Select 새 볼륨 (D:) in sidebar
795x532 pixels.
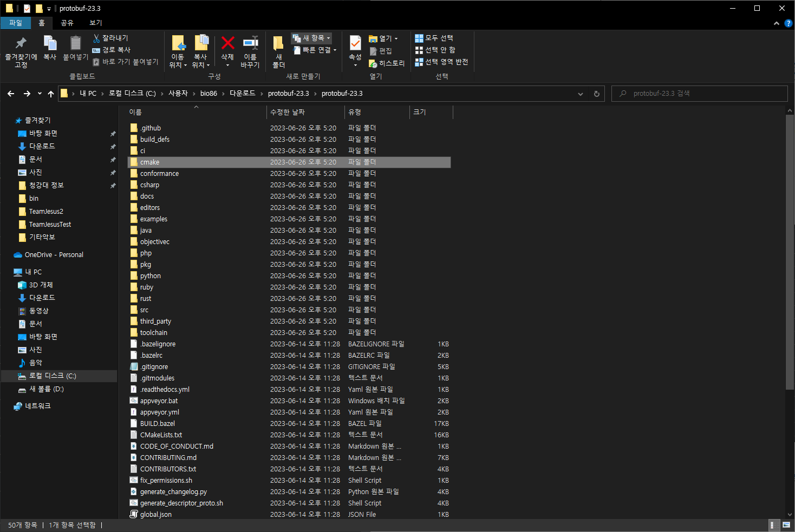tap(47, 389)
